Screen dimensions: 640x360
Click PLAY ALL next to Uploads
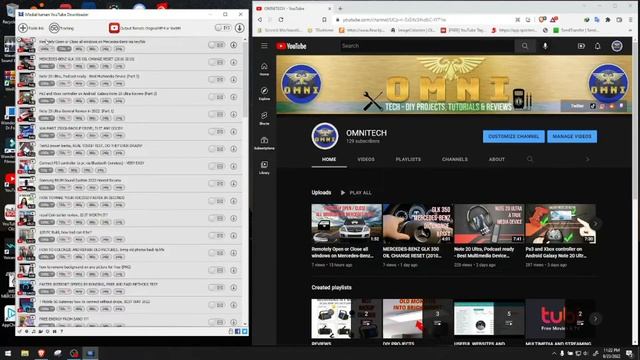point(356,193)
